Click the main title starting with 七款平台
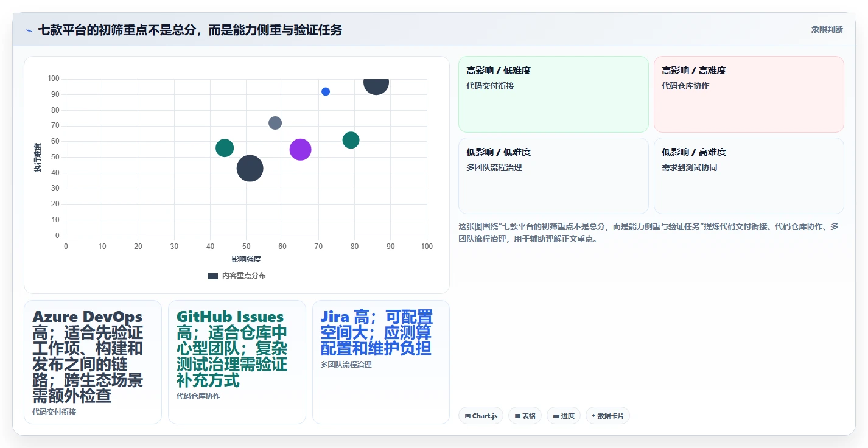 (x=190, y=30)
